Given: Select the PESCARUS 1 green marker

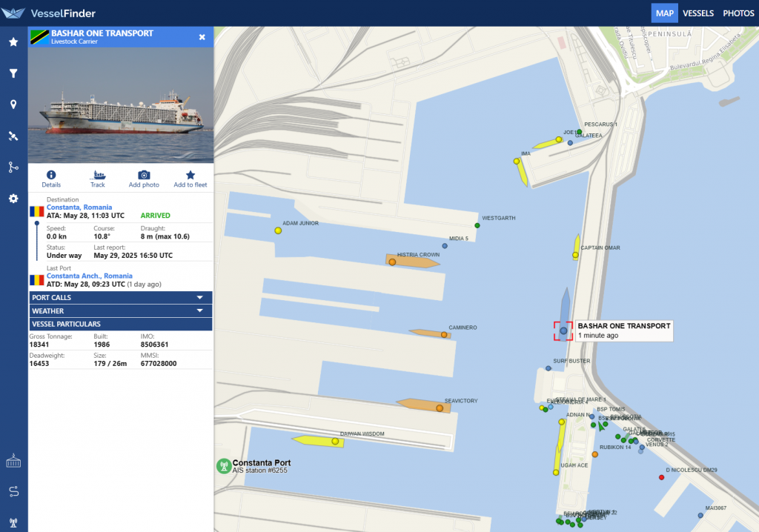Looking at the screenshot, I should [579, 132].
